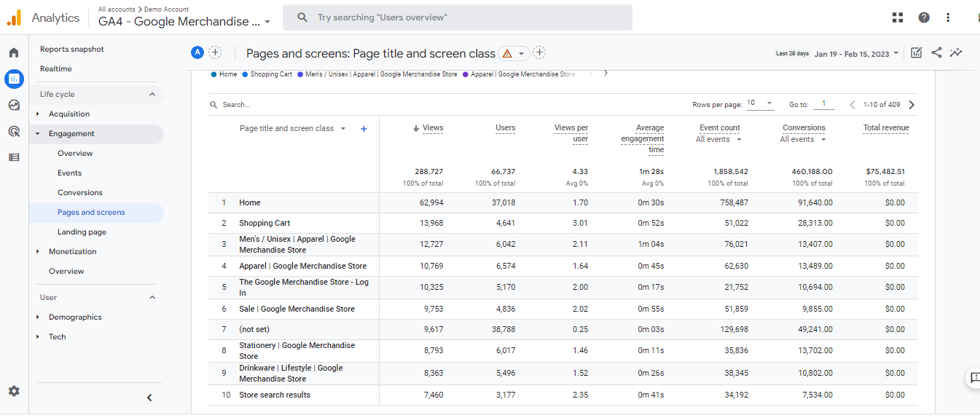This screenshot has width=980, height=418.
Task: Open the Advertising icon in left rail
Action: click(x=14, y=131)
